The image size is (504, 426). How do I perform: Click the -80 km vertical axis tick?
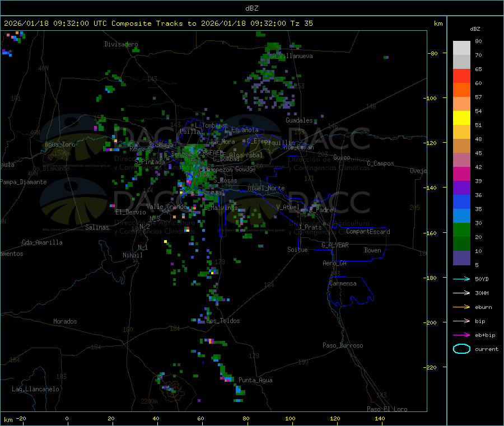(x=433, y=53)
